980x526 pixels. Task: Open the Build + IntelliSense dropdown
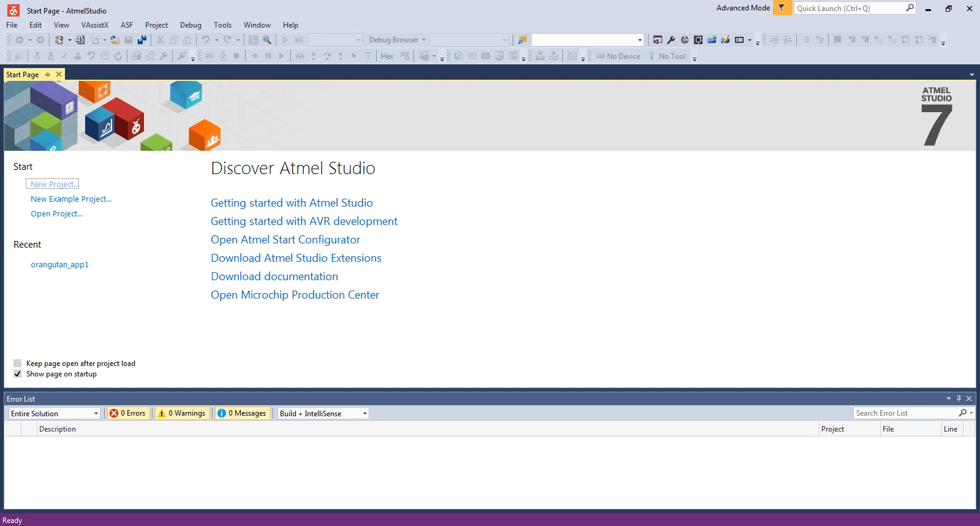(x=323, y=413)
